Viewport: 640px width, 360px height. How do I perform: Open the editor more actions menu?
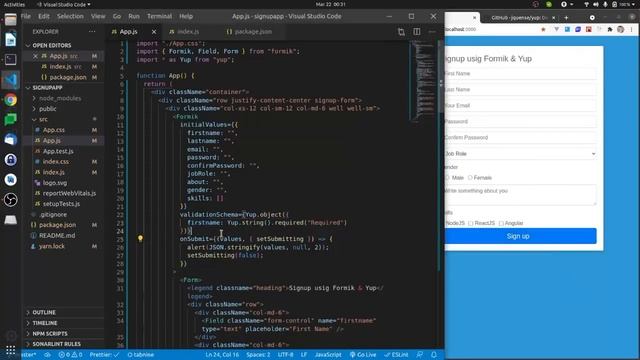[x=432, y=31]
